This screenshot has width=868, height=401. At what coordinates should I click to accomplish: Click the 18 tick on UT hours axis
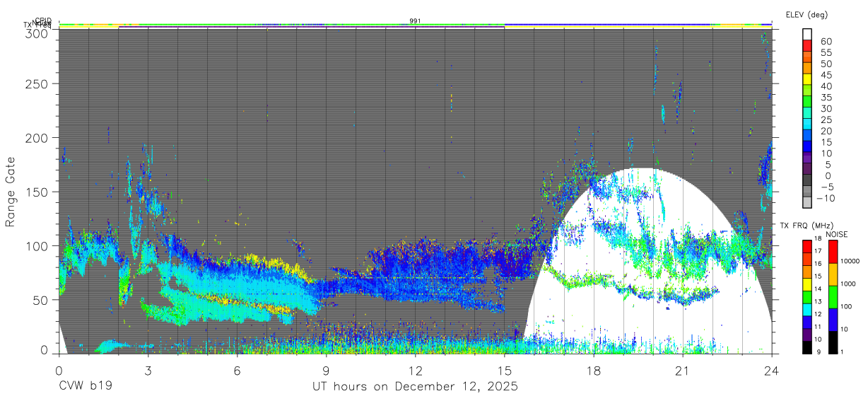point(593,370)
